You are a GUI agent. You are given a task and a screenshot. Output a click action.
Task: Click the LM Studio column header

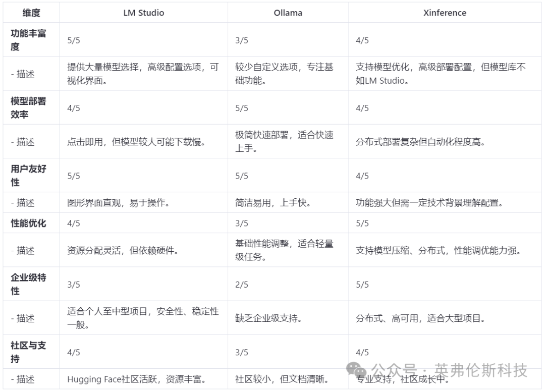pyautogui.click(x=143, y=13)
